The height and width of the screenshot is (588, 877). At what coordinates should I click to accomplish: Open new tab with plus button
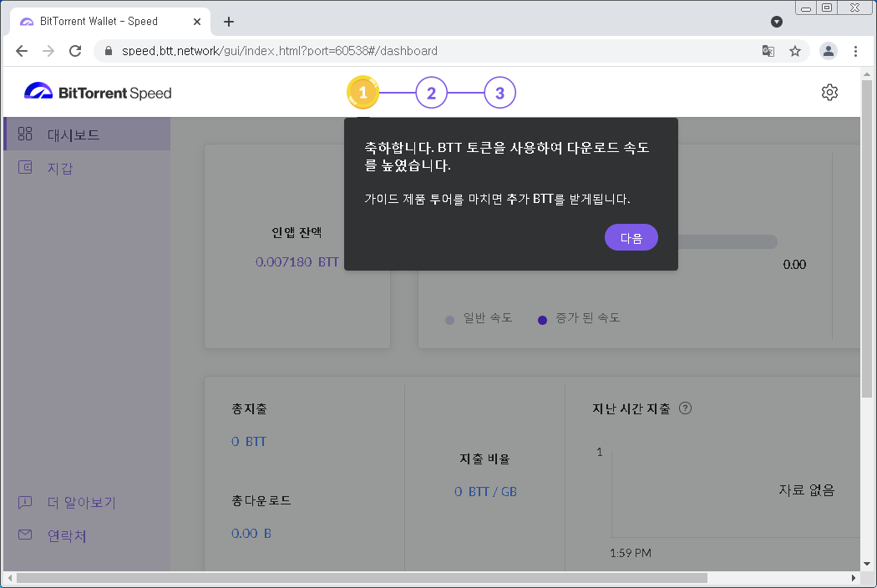coord(229,22)
